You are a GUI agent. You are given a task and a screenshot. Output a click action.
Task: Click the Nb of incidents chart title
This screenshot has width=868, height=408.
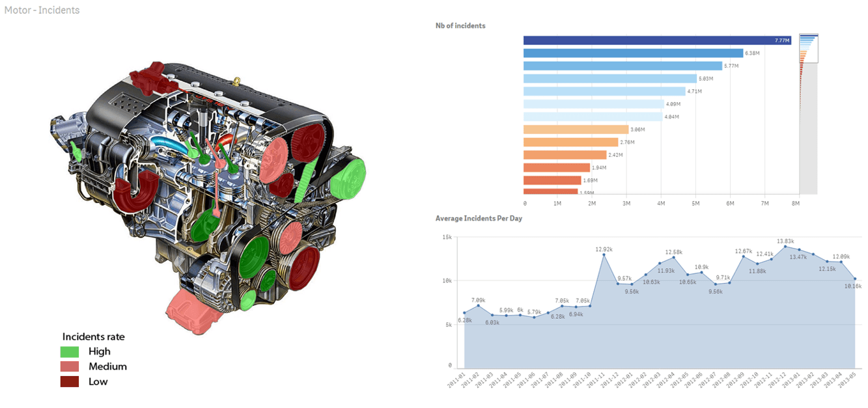click(x=460, y=26)
